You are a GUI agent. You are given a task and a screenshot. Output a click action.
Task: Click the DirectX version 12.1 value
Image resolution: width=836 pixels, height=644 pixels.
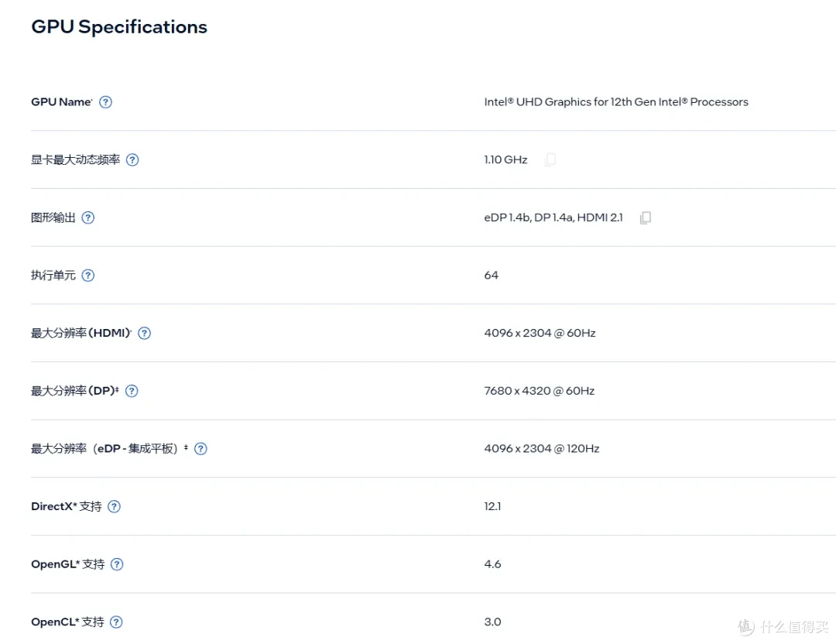pos(492,506)
